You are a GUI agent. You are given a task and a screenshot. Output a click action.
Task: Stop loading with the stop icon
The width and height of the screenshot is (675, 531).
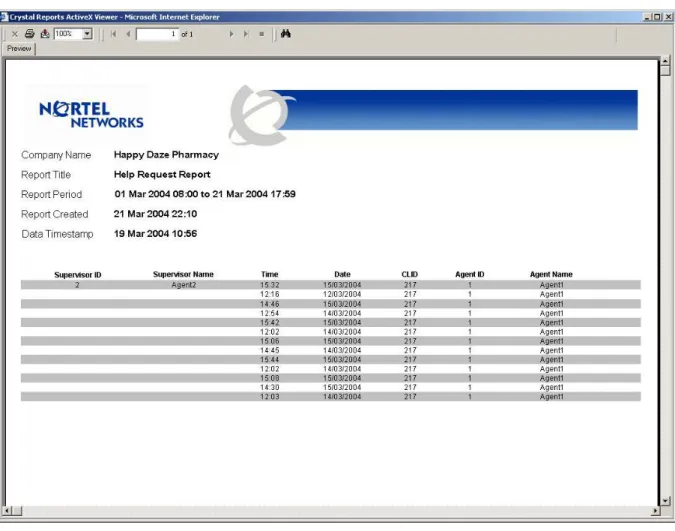coord(261,34)
